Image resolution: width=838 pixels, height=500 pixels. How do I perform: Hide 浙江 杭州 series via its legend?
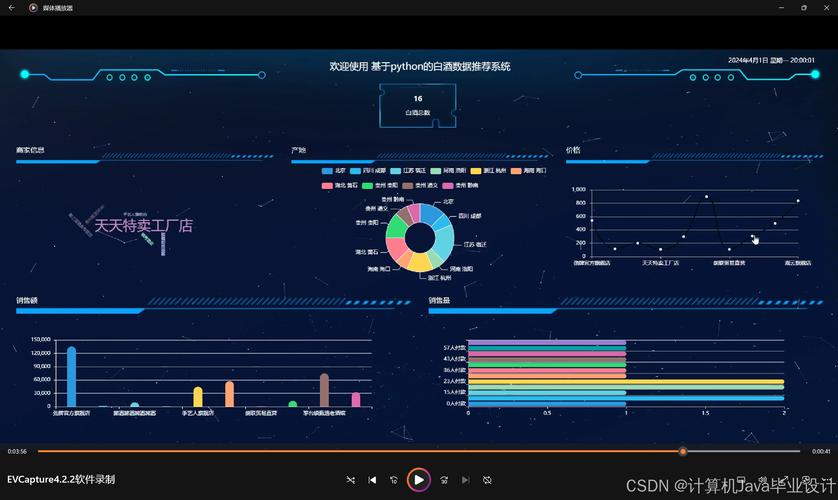486,171
